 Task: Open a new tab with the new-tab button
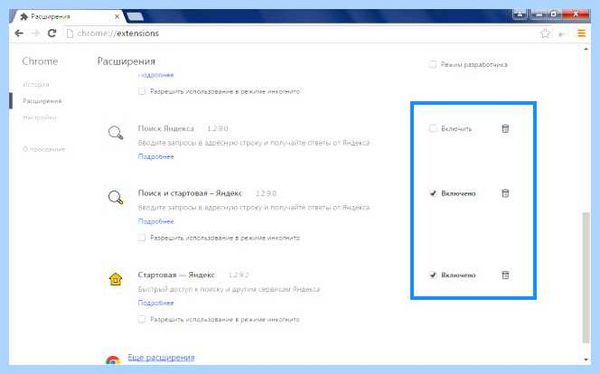click(x=135, y=16)
